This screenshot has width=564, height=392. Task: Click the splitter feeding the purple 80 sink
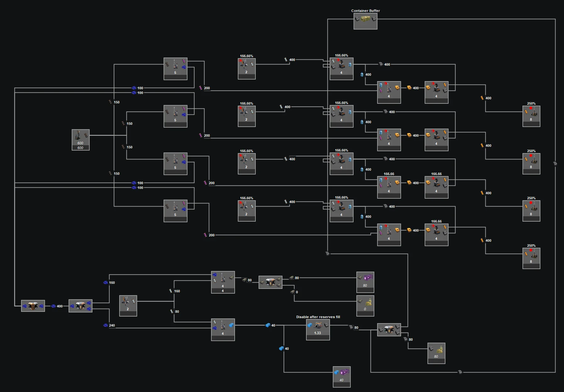click(x=270, y=282)
